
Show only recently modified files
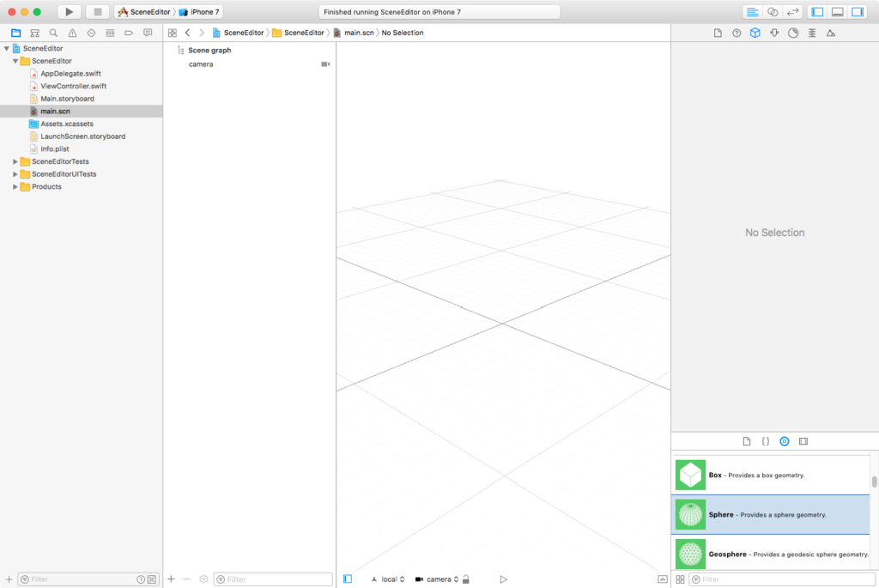pyautogui.click(x=141, y=579)
